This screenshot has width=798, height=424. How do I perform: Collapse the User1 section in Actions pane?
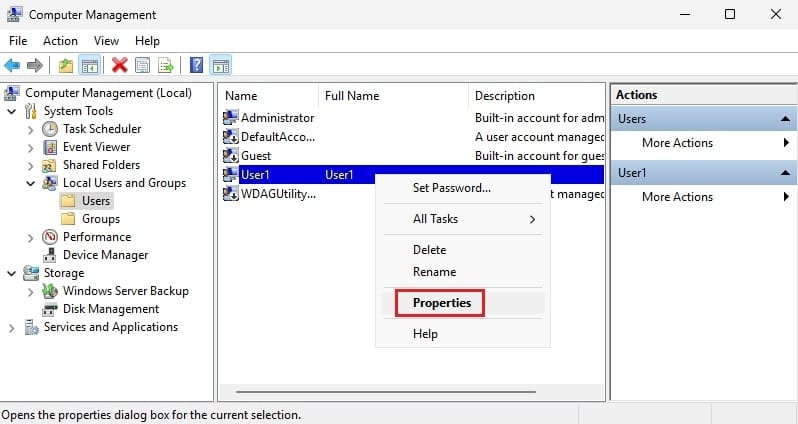click(785, 173)
